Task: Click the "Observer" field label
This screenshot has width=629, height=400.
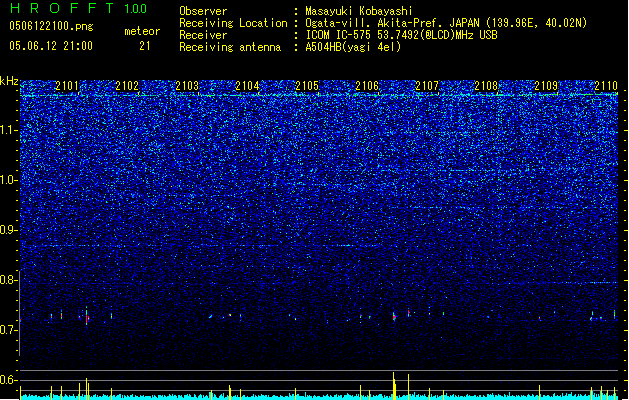Action: point(203,11)
